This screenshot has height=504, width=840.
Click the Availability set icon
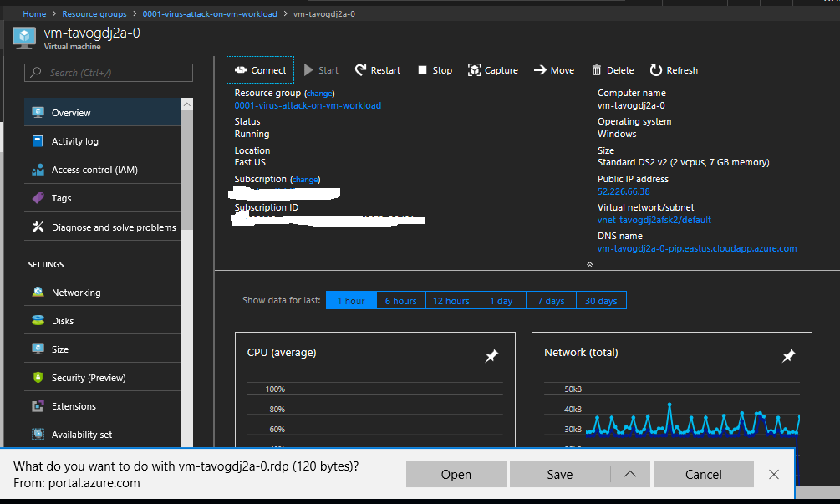(38, 435)
